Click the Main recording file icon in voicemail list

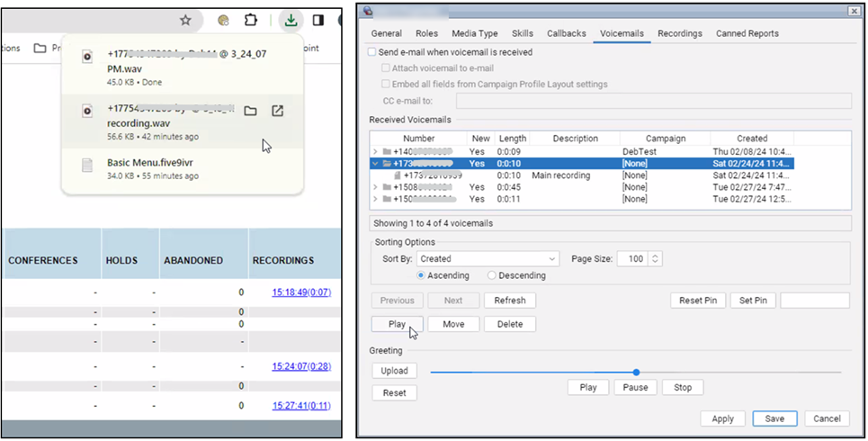tap(397, 175)
